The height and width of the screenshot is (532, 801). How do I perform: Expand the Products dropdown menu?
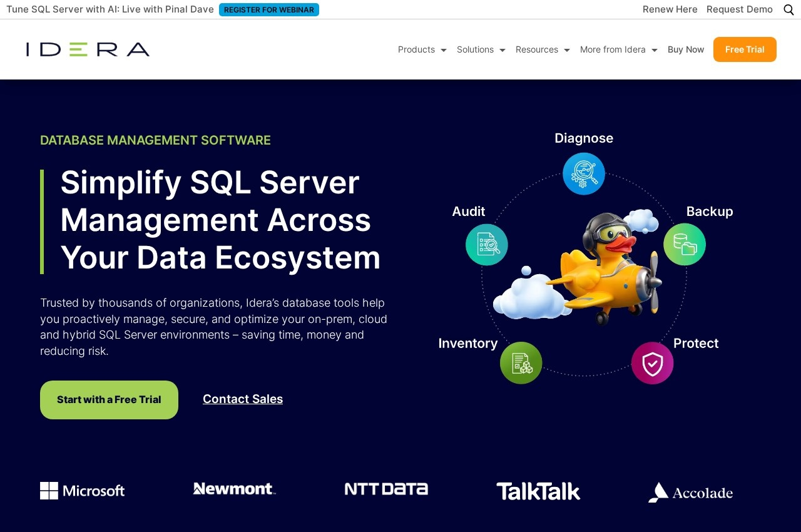pos(422,49)
